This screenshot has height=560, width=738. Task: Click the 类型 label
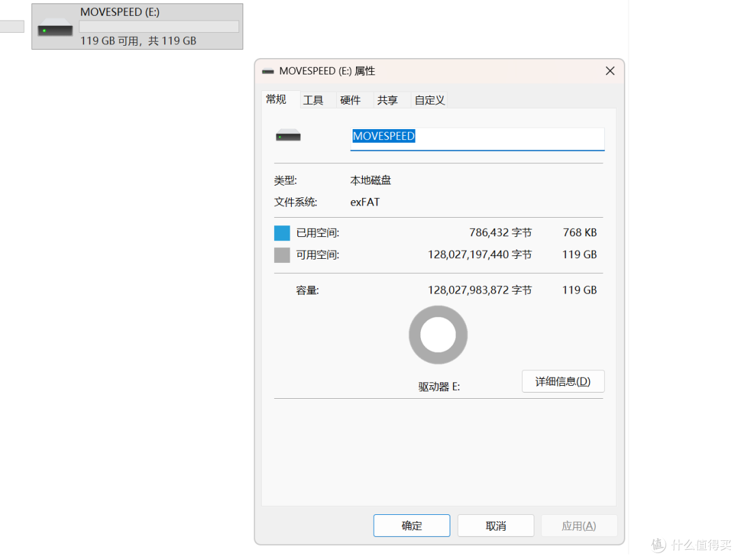(x=285, y=180)
